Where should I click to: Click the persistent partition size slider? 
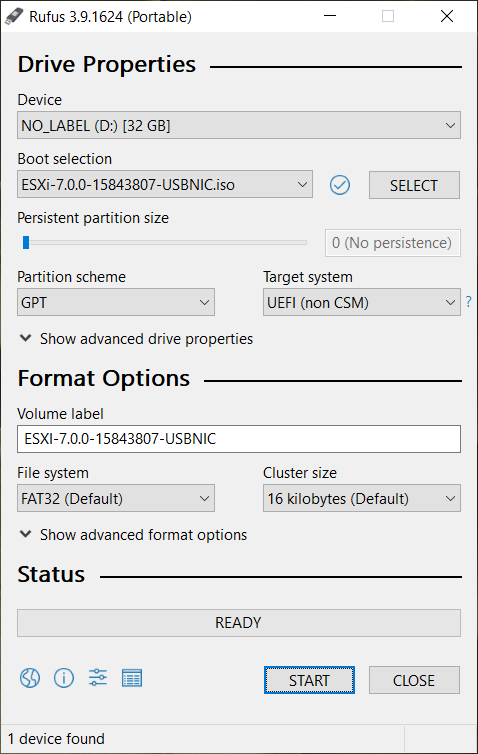[x=164, y=243]
